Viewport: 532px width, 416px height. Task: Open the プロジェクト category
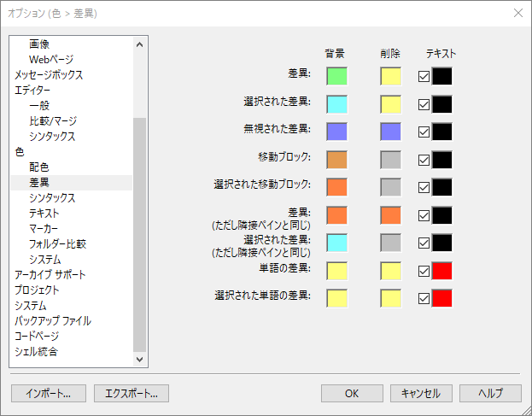(37, 290)
